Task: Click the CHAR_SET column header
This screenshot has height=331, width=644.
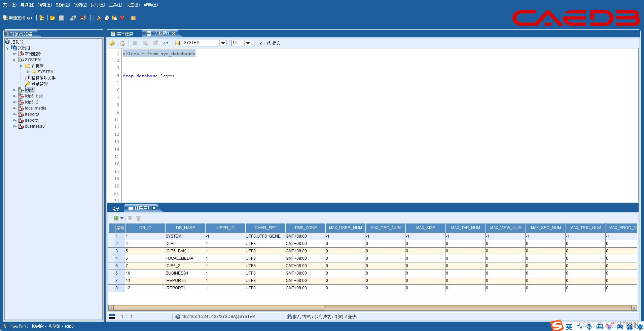Action: point(265,228)
